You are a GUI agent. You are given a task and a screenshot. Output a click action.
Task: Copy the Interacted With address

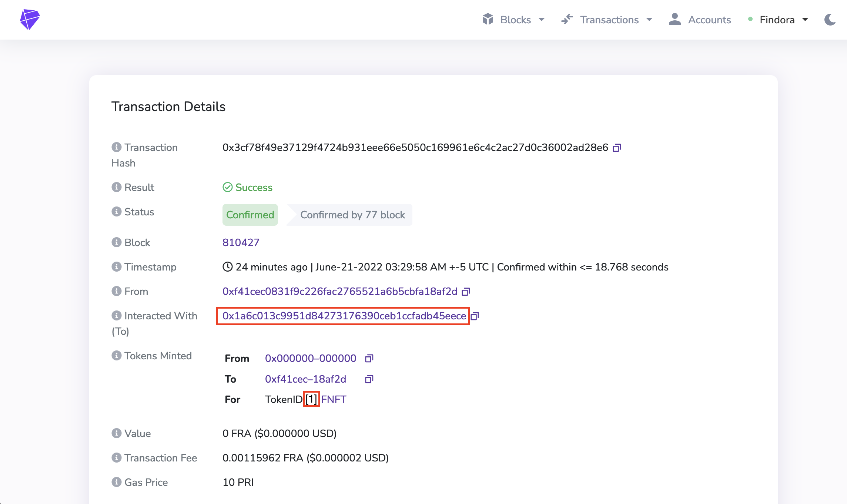(475, 316)
